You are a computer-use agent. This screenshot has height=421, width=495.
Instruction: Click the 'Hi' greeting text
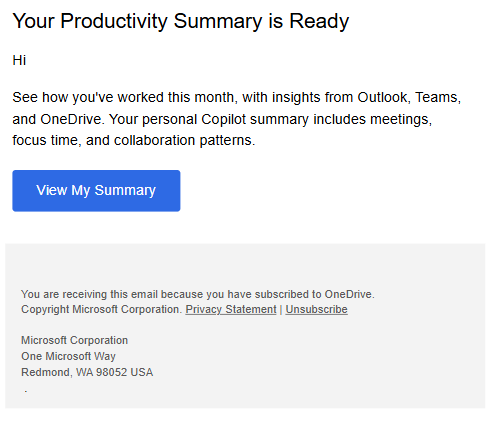(x=19, y=60)
